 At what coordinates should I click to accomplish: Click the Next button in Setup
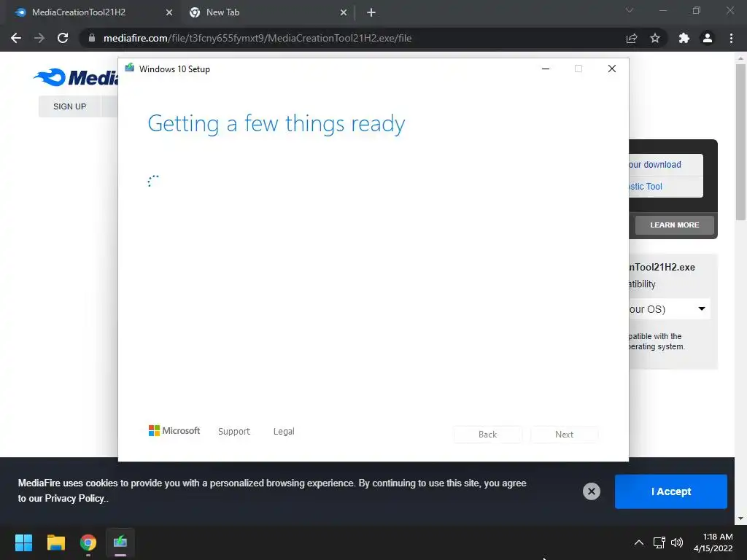coord(564,435)
